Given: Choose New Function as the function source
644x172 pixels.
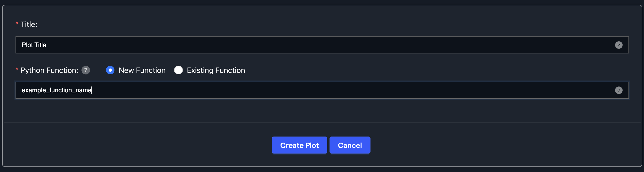Looking at the screenshot, I should tap(110, 70).
